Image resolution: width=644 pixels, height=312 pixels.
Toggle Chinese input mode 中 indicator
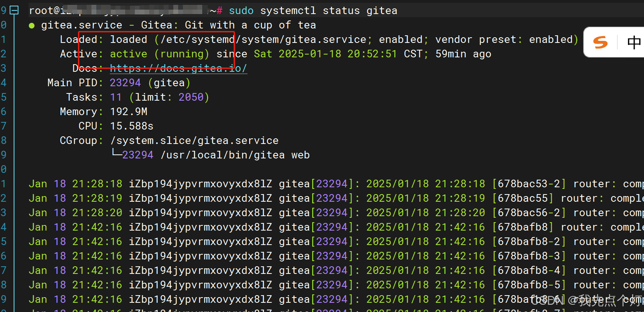pyautogui.click(x=634, y=42)
